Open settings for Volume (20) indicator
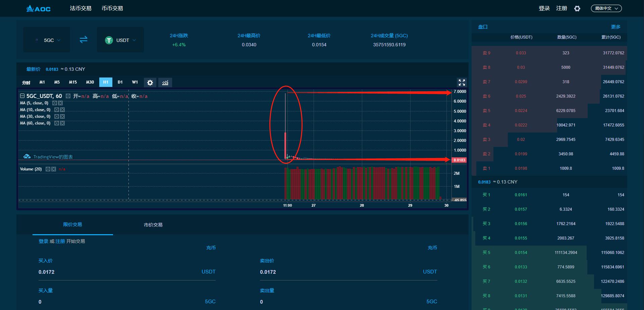The width and height of the screenshot is (644, 310). 48,169
